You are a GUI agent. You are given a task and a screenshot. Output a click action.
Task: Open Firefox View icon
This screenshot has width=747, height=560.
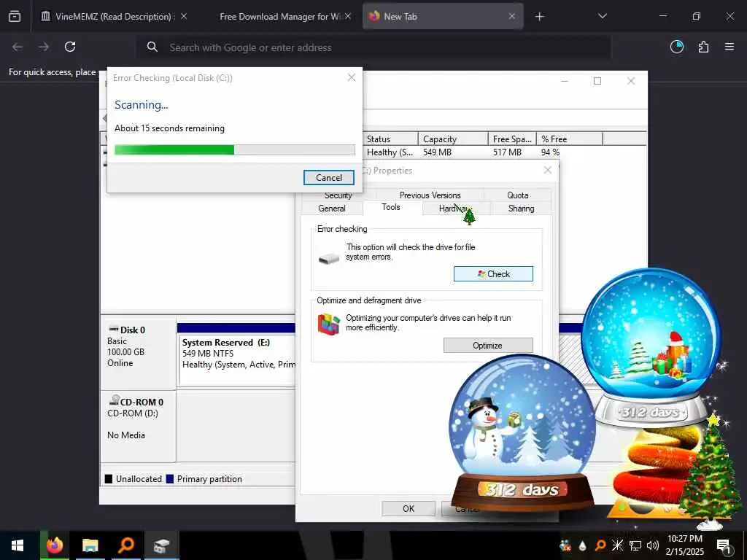15,17
